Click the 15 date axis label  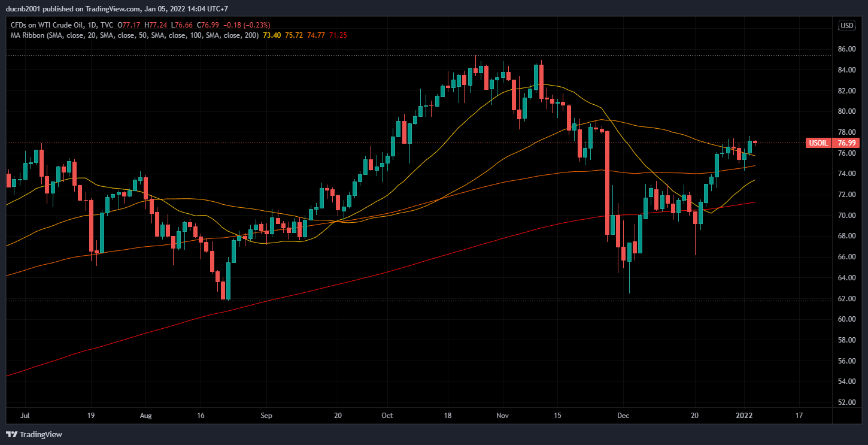click(x=558, y=415)
